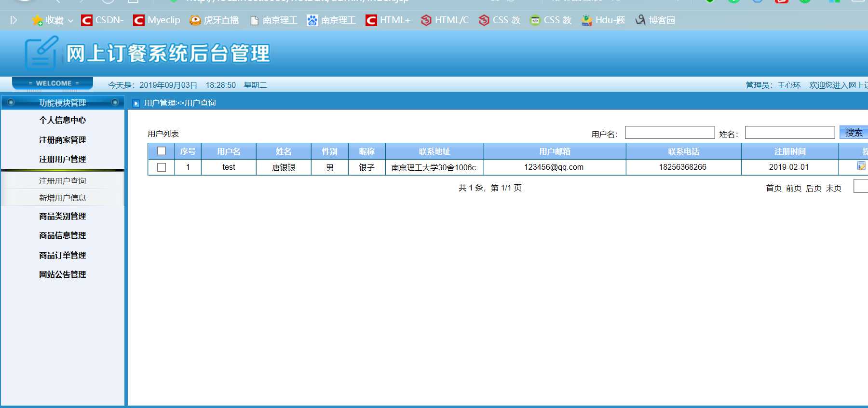Open the HTML/C bookmark
The width and height of the screenshot is (868, 408).
click(445, 20)
